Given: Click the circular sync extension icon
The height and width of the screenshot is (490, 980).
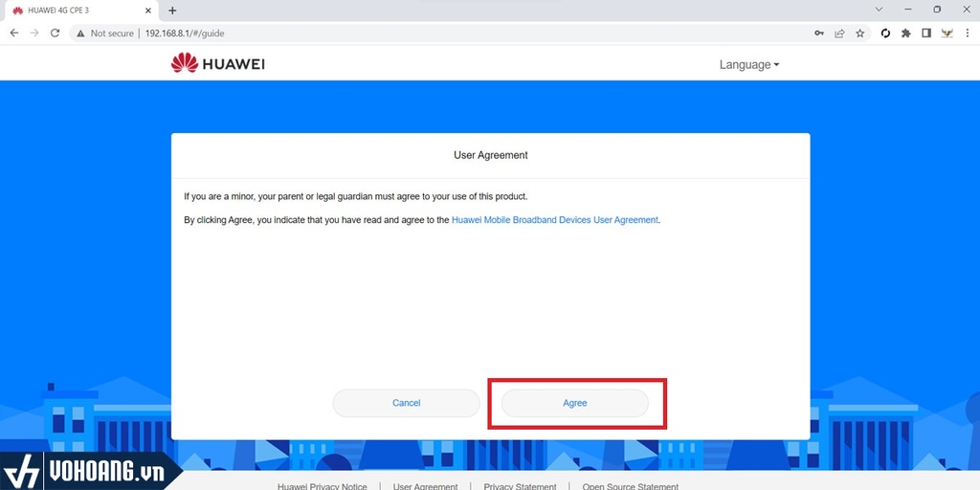Looking at the screenshot, I should pyautogui.click(x=885, y=33).
